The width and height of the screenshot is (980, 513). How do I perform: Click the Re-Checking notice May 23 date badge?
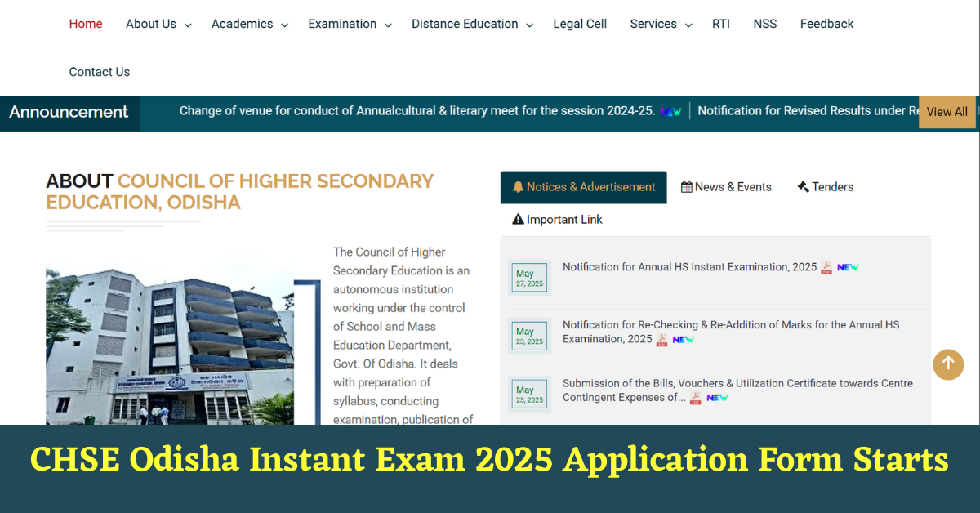529,337
